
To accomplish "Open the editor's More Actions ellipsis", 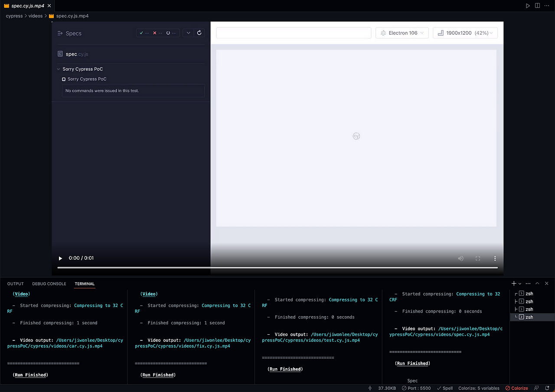I will [547, 6].
